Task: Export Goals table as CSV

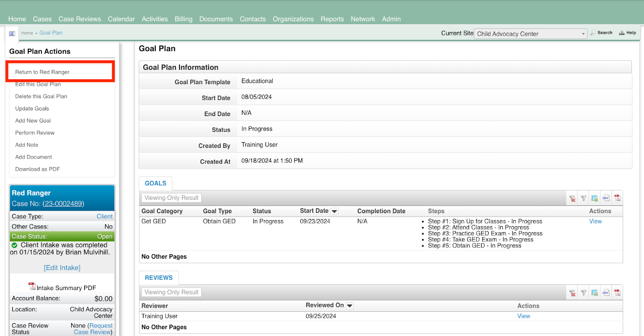Action: [x=606, y=198]
